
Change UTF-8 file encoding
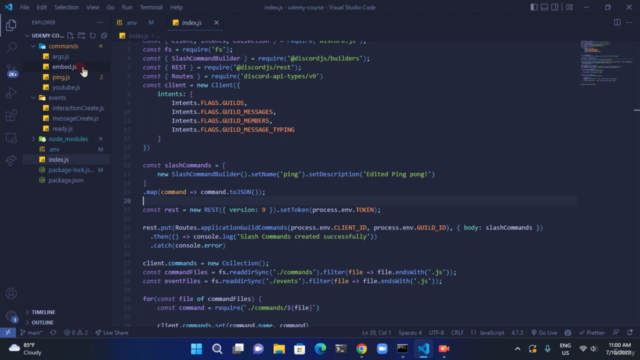coord(436,333)
